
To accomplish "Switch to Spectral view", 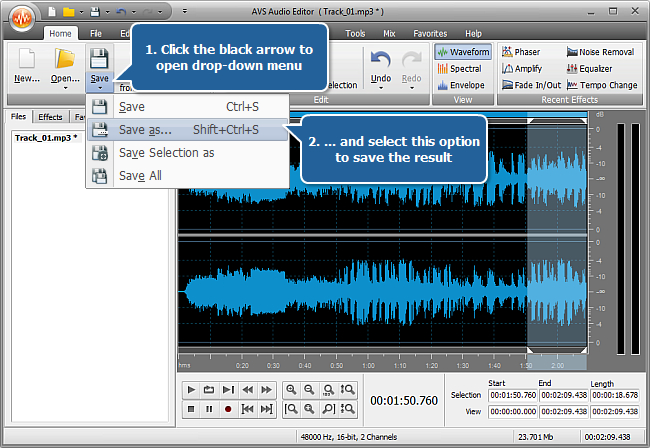I will click(460, 68).
